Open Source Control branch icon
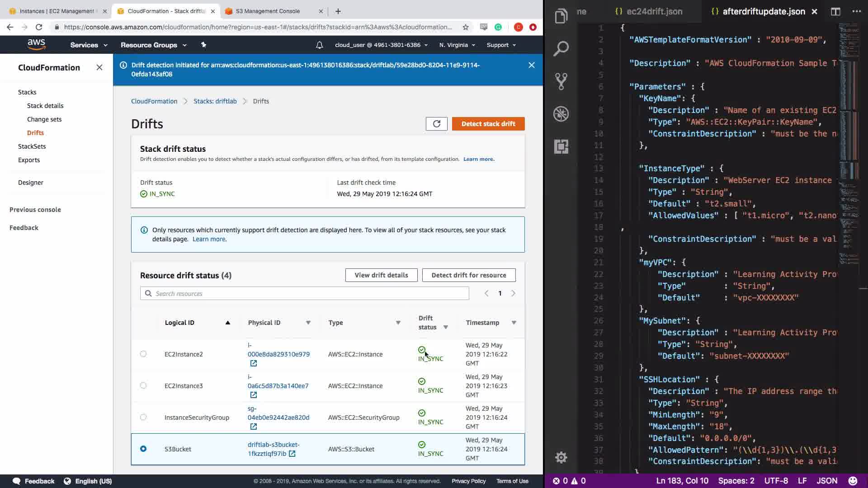868x488 pixels. click(x=561, y=81)
